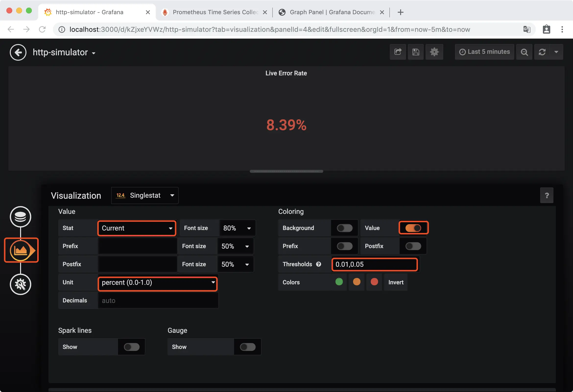
Task: Pick the orange threshold color
Action: tap(357, 282)
